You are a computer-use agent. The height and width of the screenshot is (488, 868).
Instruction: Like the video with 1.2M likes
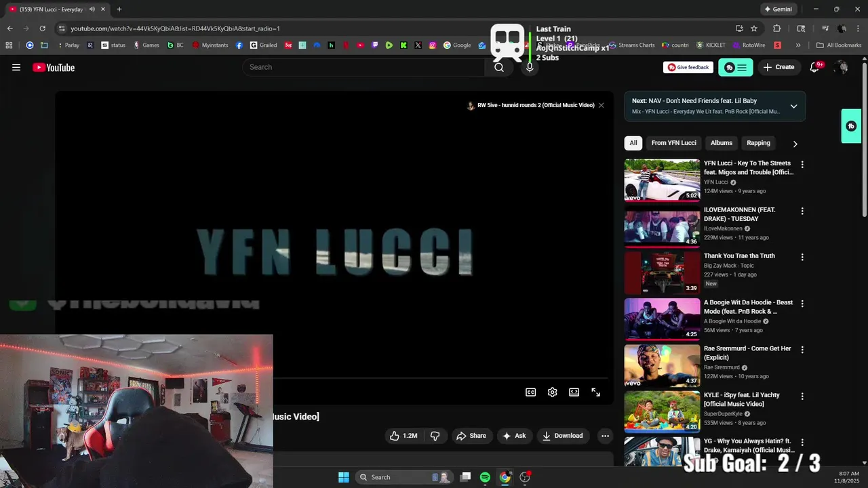pos(403,436)
